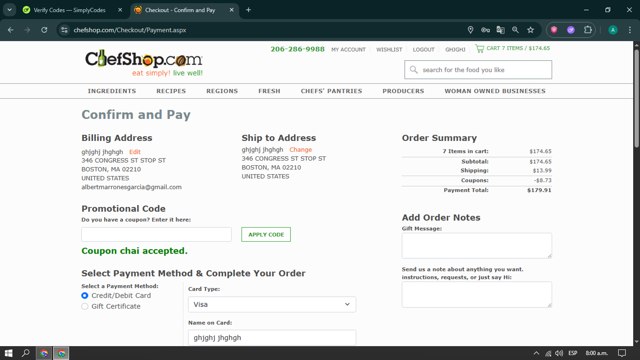Click the promotional code input field
This screenshot has height=360, width=640.
pos(156,234)
